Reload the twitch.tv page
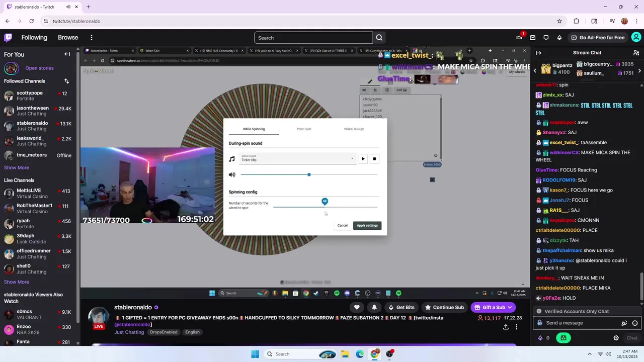644x362 pixels. pyautogui.click(x=31, y=21)
